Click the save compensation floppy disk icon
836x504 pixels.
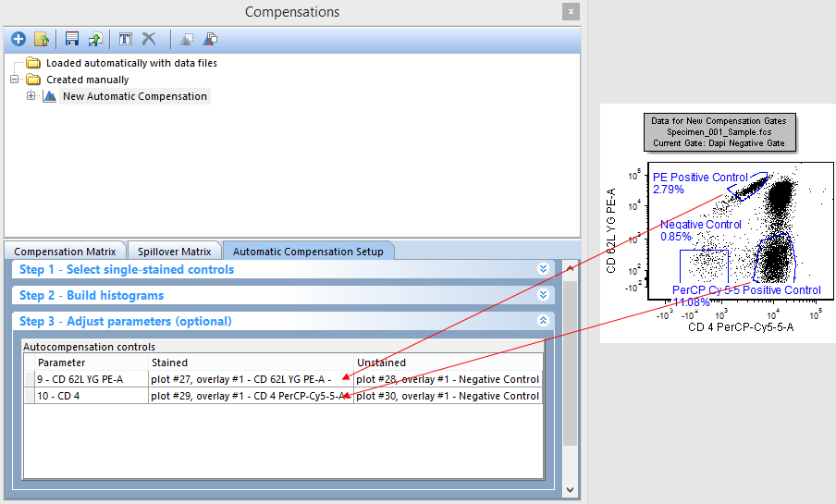click(72, 40)
